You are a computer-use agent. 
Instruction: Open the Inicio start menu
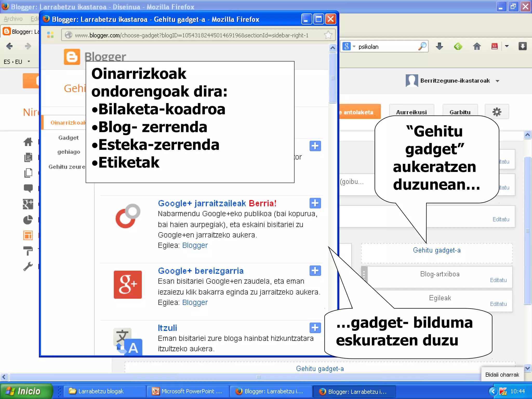point(26,391)
